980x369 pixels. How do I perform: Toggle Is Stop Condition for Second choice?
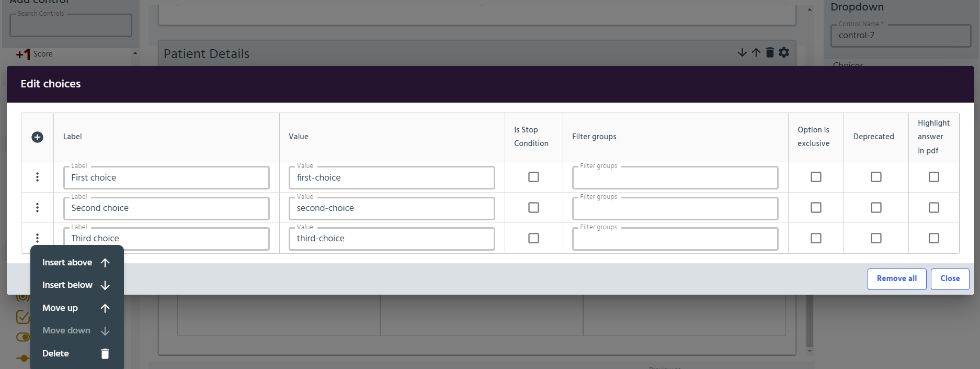tap(533, 208)
